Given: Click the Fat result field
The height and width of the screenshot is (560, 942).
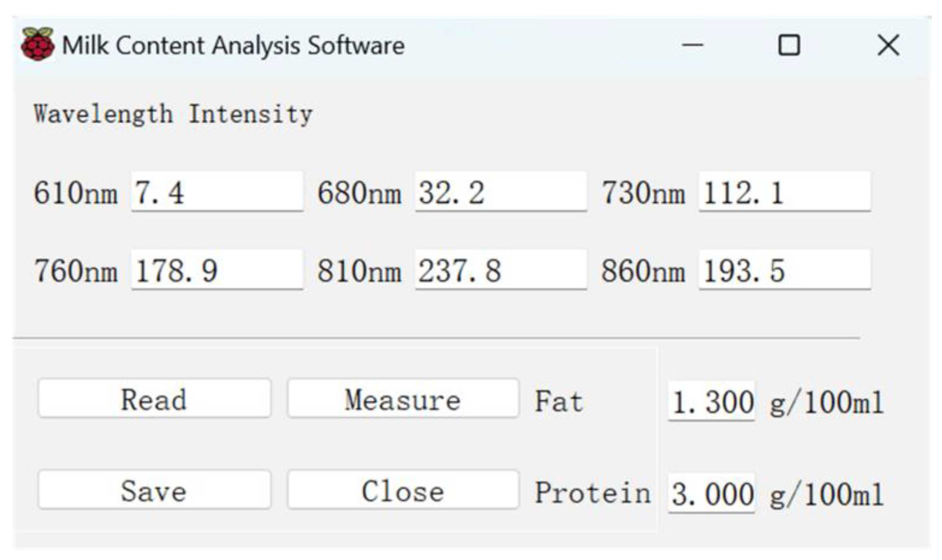Looking at the screenshot, I should pyautogui.click(x=711, y=401).
